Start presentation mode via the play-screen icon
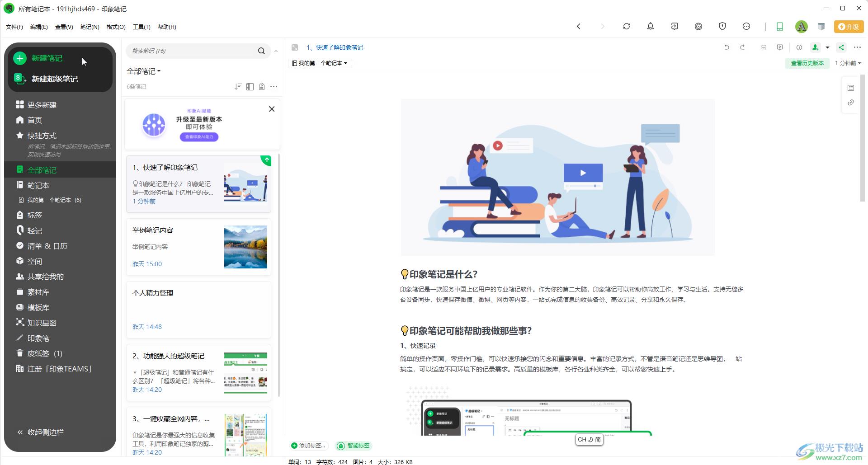Viewport: 868px width, 465px height. pos(779,47)
